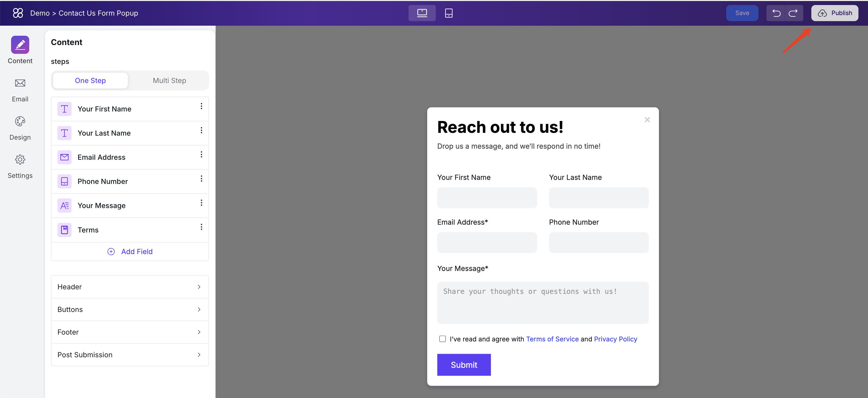The width and height of the screenshot is (868, 398).
Task: Select the Your Message field row
Action: (x=130, y=206)
